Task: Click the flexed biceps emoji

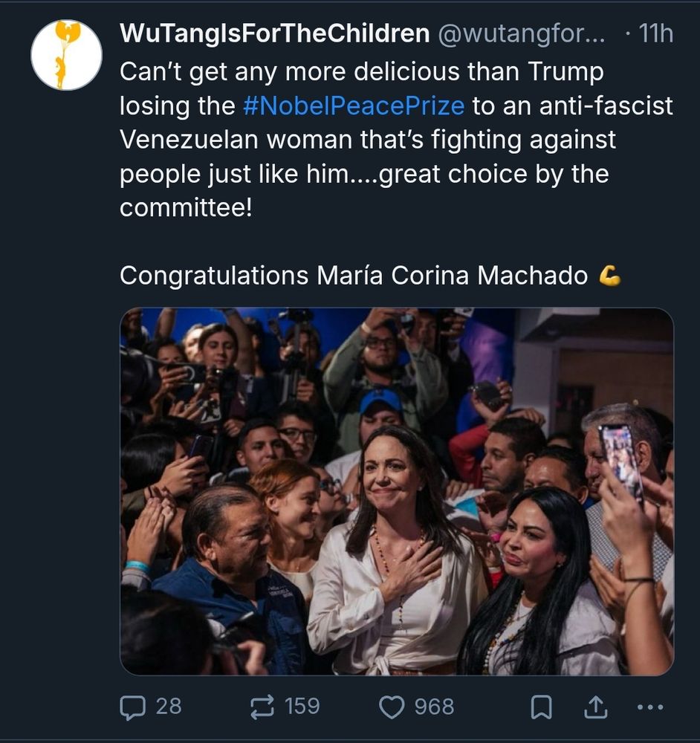Action: point(609,276)
